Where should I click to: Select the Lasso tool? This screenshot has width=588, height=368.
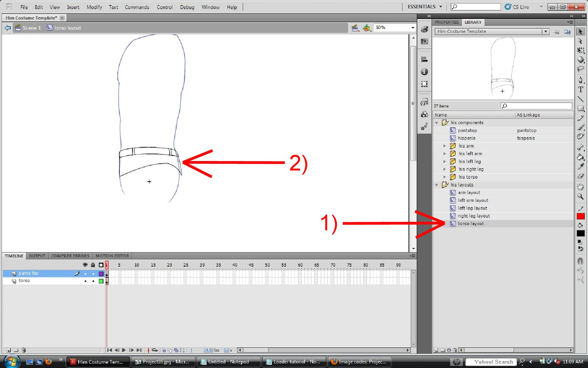click(x=581, y=69)
